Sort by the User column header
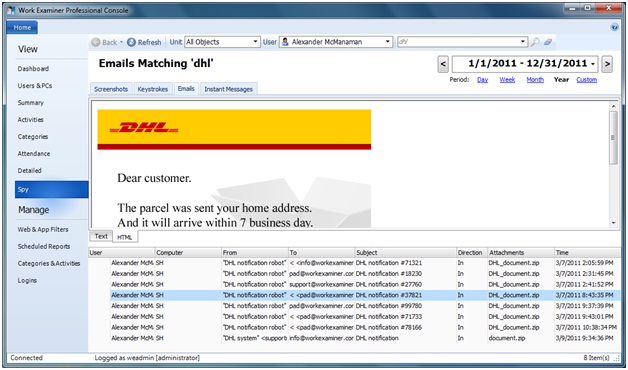Image resolution: width=628 pixels, height=370 pixels. tap(122, 253)
